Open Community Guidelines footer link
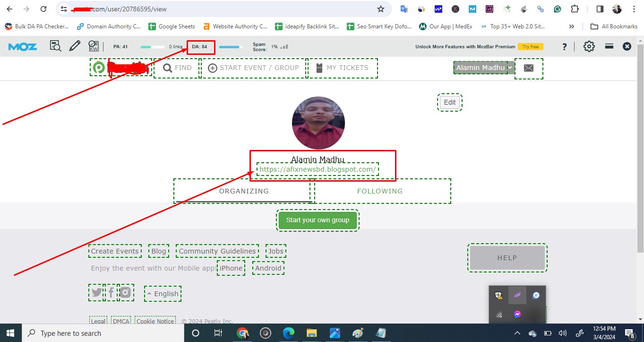This screenshot has height=342, width=644. (217, 251)
